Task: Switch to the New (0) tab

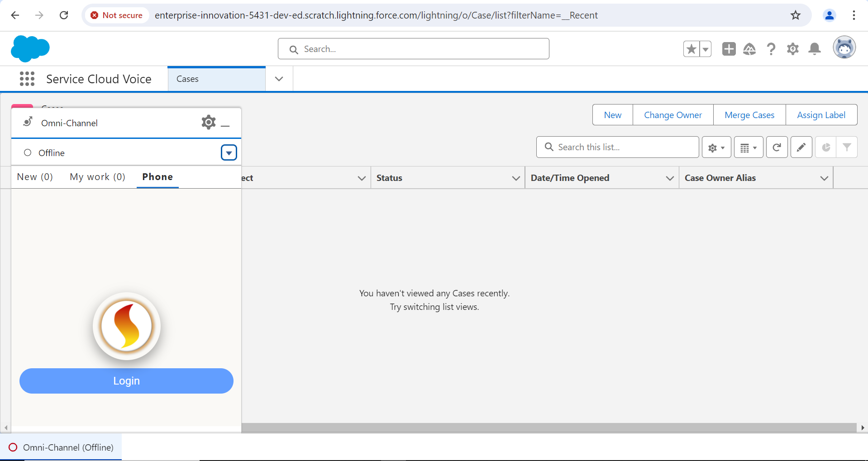Action: click(35, 177)
